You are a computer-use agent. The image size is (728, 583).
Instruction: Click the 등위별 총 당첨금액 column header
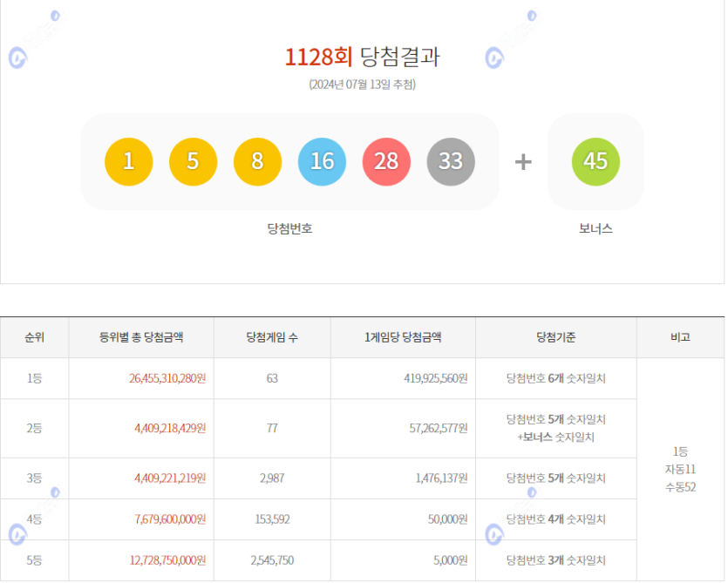pyautogui.click(x=141, y=337)
